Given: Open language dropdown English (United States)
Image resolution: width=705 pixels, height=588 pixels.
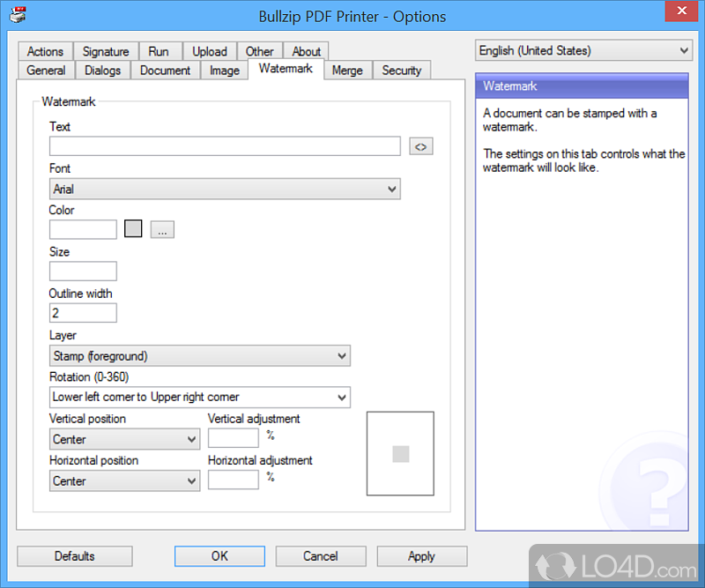Looking at the screenshot, I should (x=583, y=50).
